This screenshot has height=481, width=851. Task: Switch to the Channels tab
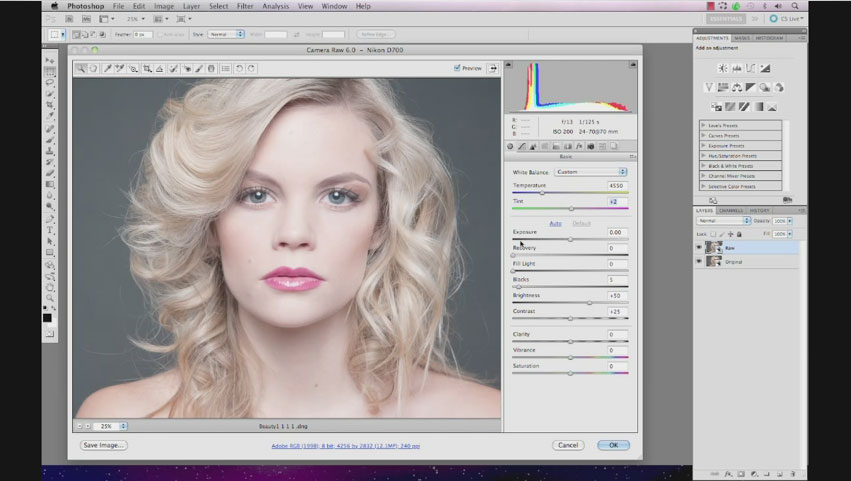[731, 210]
